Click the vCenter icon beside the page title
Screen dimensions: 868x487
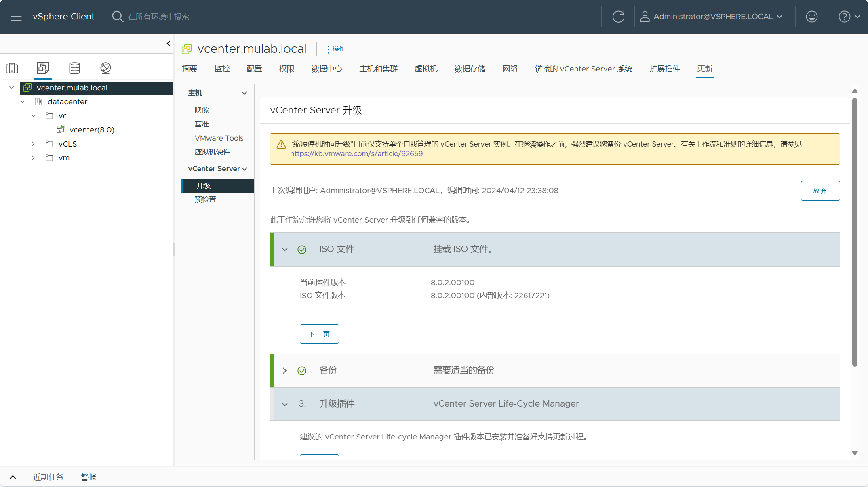(x=187, y=49)
